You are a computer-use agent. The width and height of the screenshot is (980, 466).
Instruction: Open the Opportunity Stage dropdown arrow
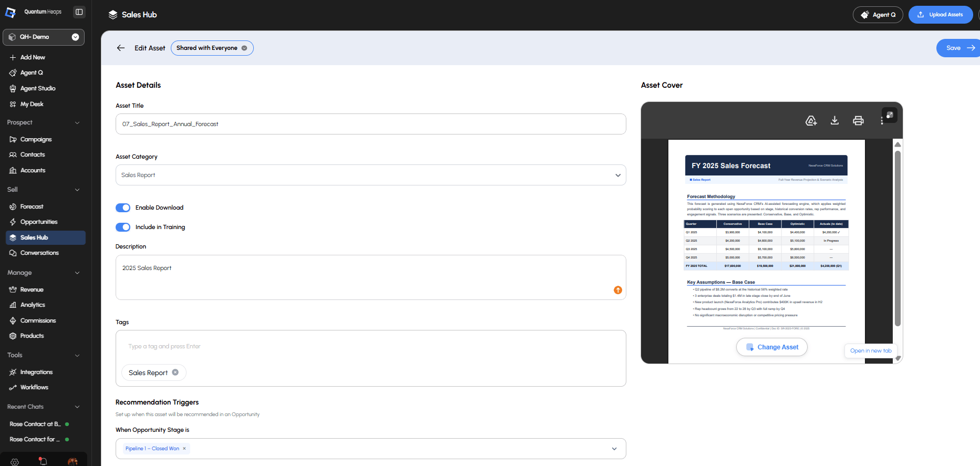[x=614, y=449]
